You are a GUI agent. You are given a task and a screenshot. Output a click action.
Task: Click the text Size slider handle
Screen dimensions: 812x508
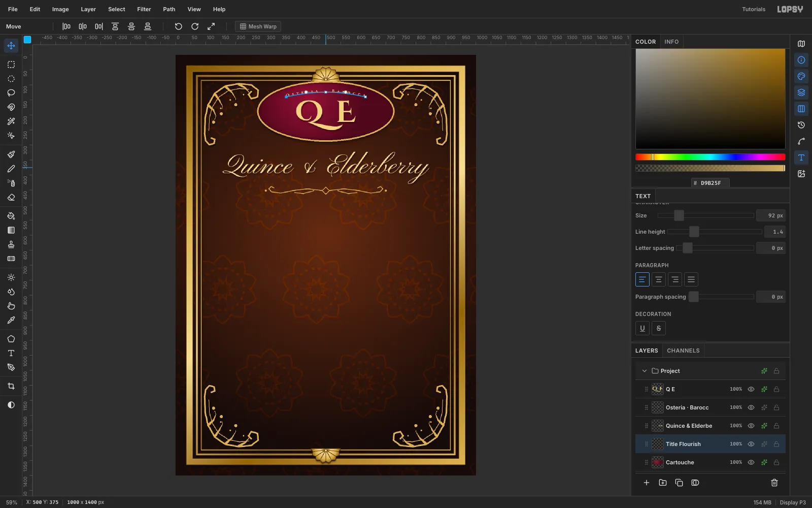(679, 215)
